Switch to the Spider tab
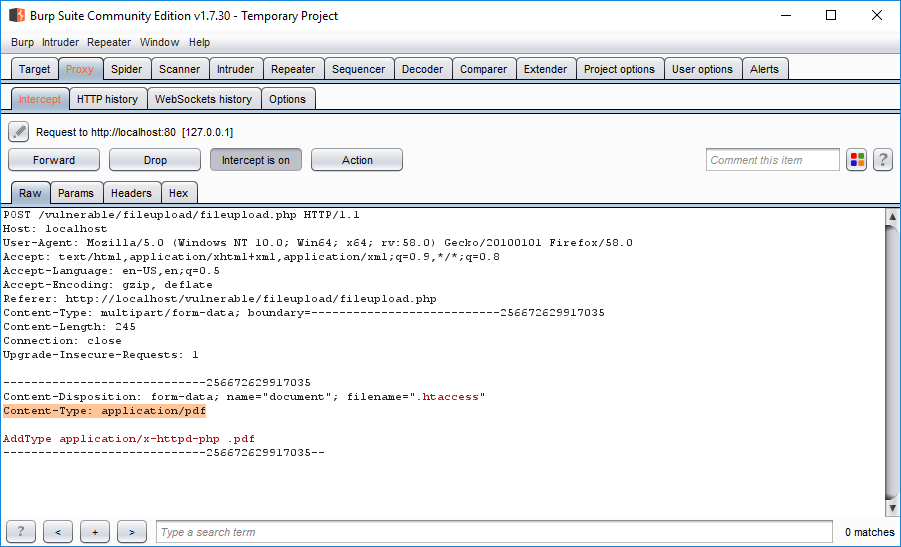Viewport: 901px width, 547px height. click(x=126, y=69)
